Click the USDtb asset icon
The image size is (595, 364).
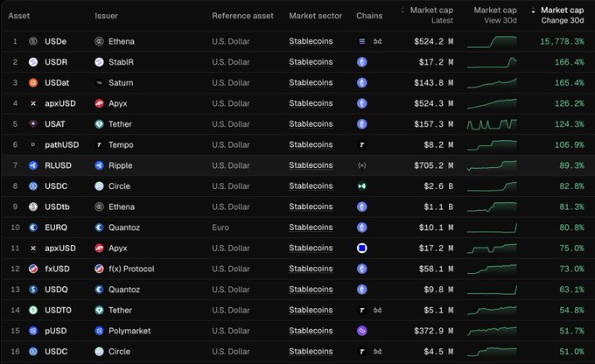click(x=33, y=206)
